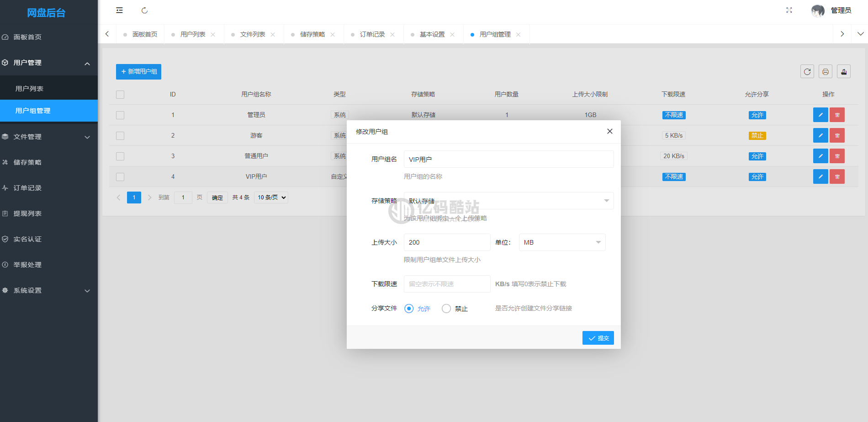Close the 基本设置 tab
Screen dimensions: 868x422
tap(452, 34)
